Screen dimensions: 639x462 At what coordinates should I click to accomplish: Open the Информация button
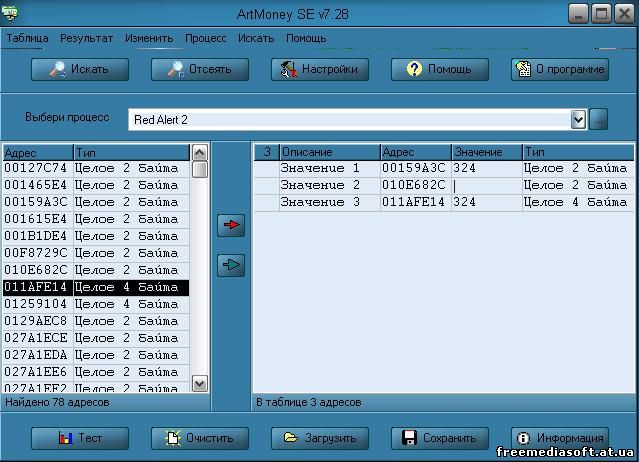[560, 438]
